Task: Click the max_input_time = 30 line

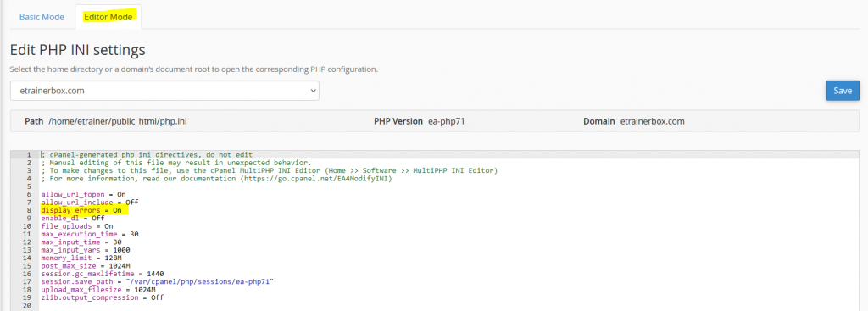Action: pyautogui.click(x=81, y=242)
